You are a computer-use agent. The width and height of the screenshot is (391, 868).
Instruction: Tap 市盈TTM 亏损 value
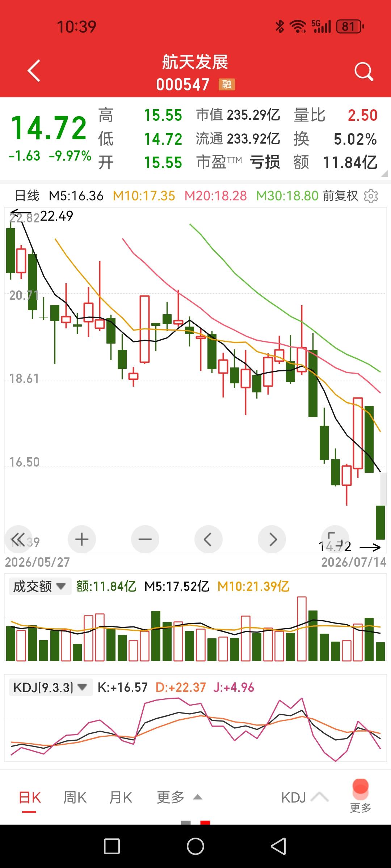[x=265, y=162]
